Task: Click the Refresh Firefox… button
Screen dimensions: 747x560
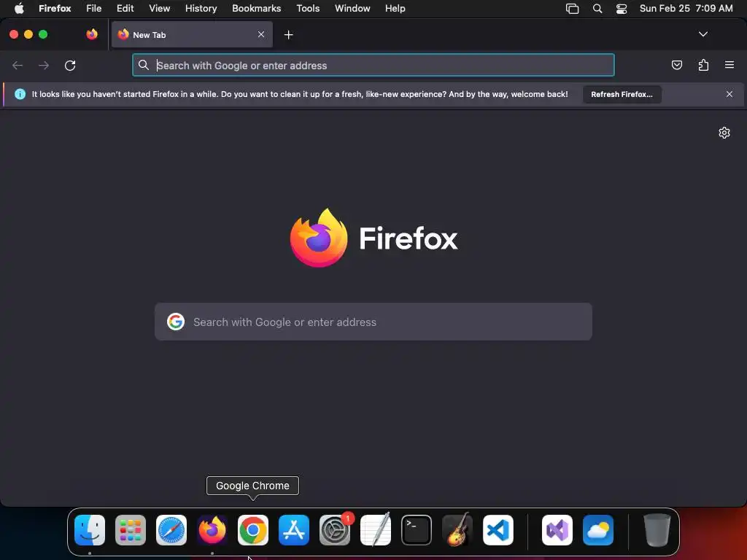Action: pos(622,94)
